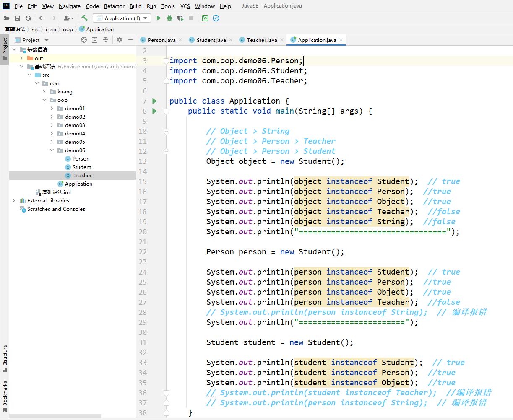
Task: Run the Application with green play button
Action: pos(159,18)
